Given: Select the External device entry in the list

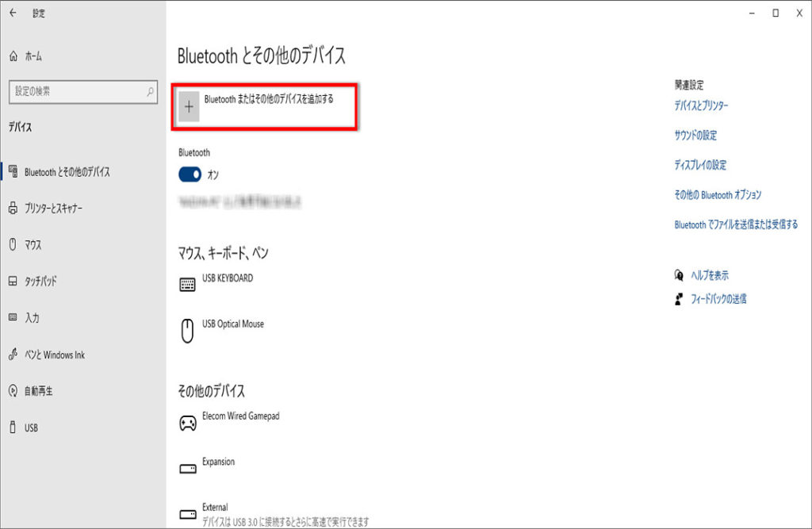Looking at the screenshot, I should pyautogui.click(x=215, y=508).
